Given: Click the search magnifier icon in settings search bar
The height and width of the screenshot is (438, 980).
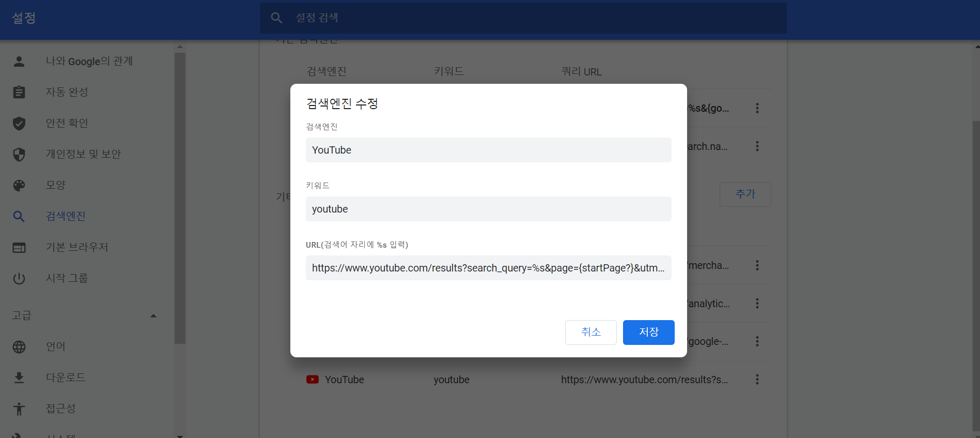Looking at the screenshot, I should pyautogui.click(x=276, y=18).
